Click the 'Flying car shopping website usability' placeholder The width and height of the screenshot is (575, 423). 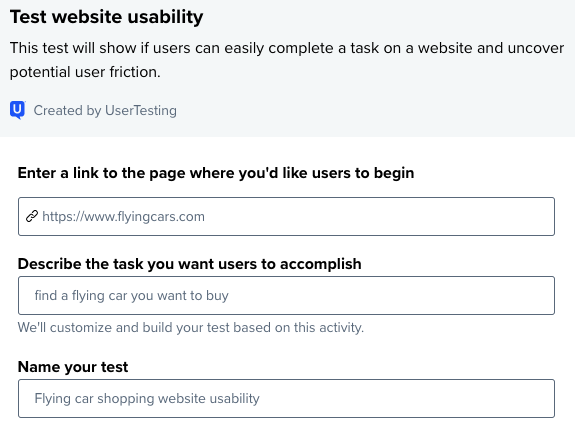click(x=147, y=398)
